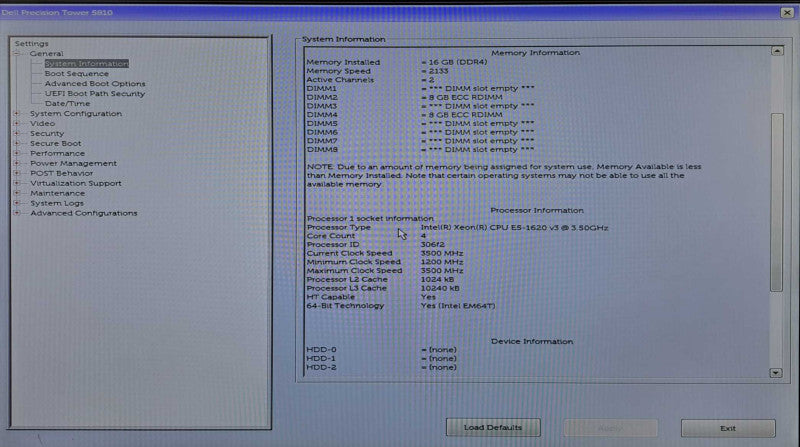Viewport: 800px width, 447px height.
Task: Expand the Maintenance node
Action: tap(16, 193)
